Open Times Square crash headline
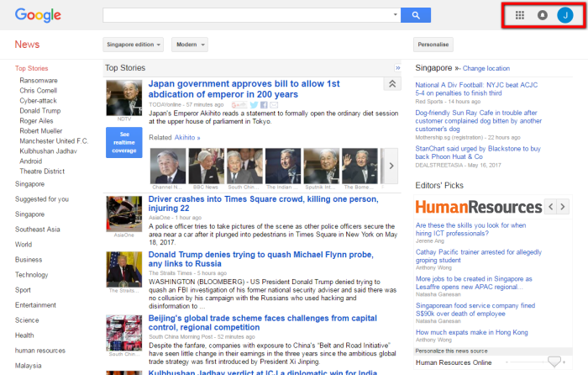 (x=263, y=203)
